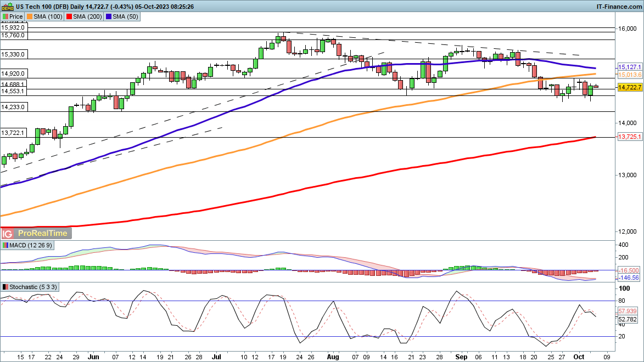The image size is (644, 362).
Task: Click the 14,233.0 level label
Action: click(13, 107)
